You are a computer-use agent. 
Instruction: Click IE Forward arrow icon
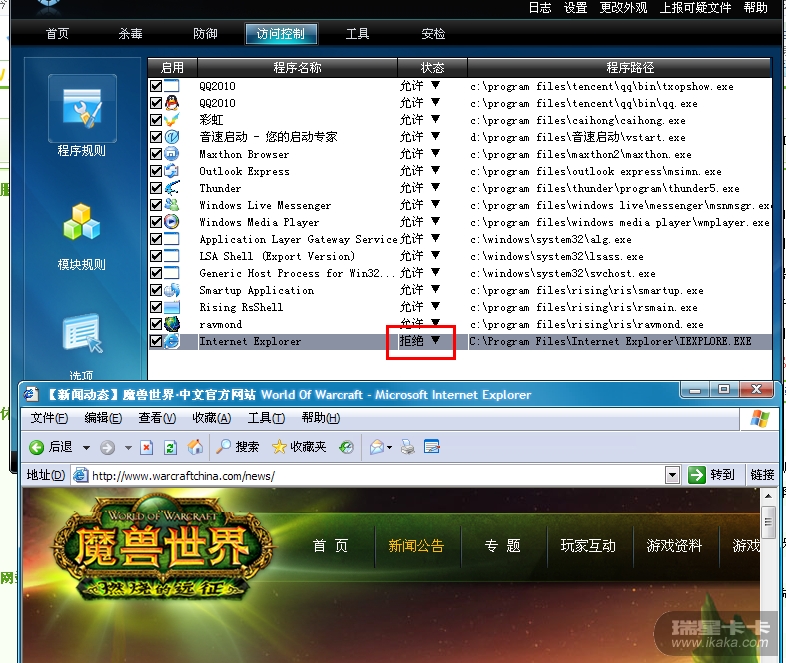[107, 447]
